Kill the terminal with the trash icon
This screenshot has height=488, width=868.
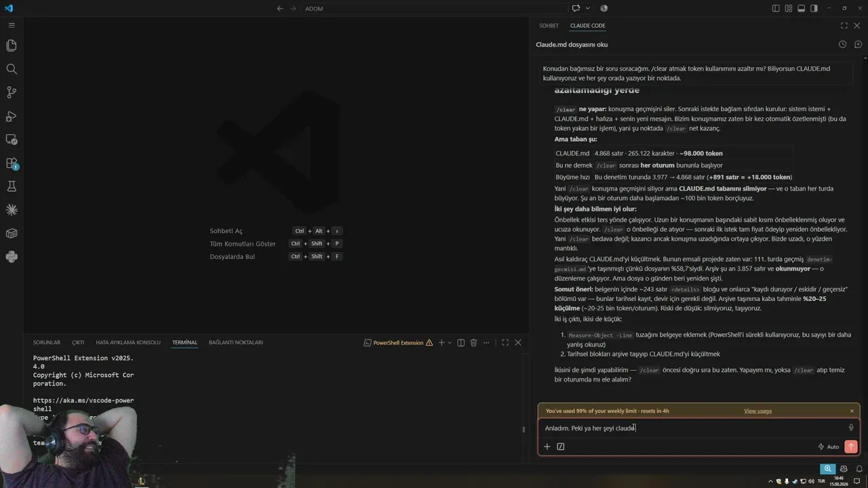click(x=474, y=342)
